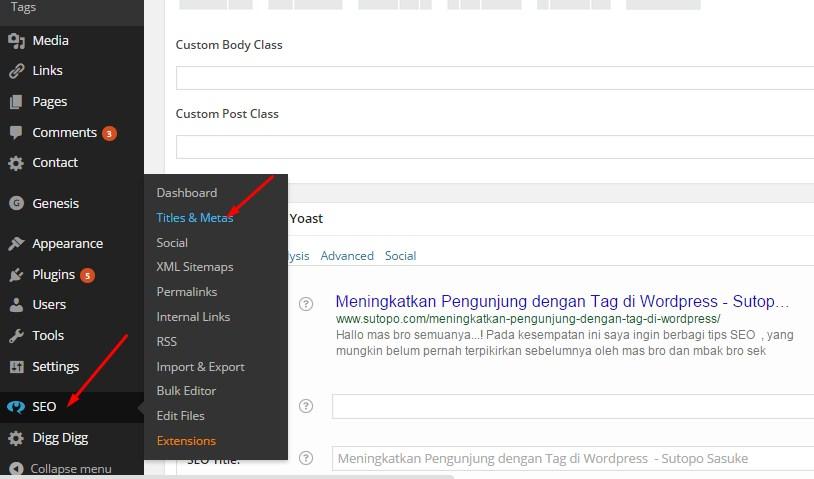Click empty keyword input above SEO Title

pos(573,406)
